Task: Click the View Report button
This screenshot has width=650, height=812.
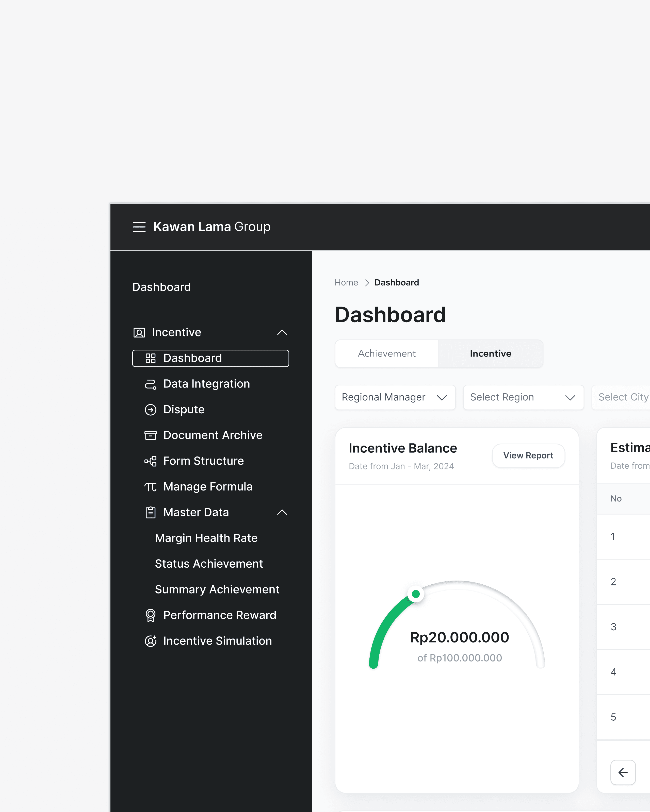Action: [528, 456]
